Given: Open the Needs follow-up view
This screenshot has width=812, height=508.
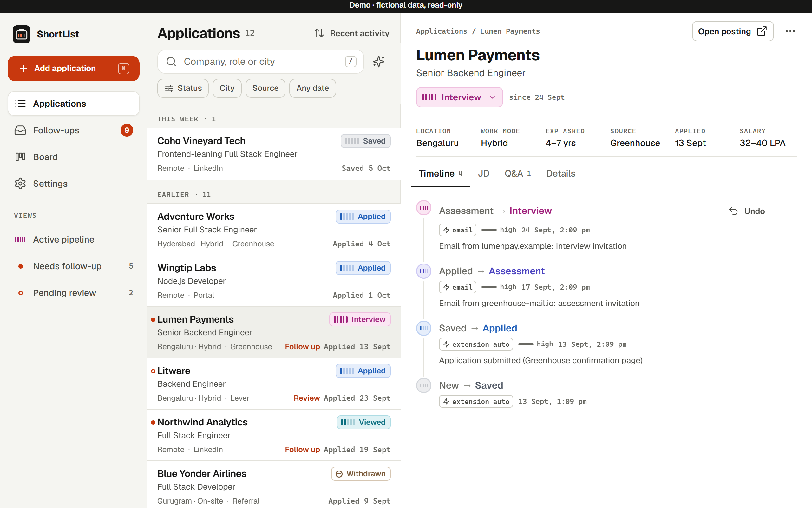Looking at the screenshot, I should [x=74, y=266].
